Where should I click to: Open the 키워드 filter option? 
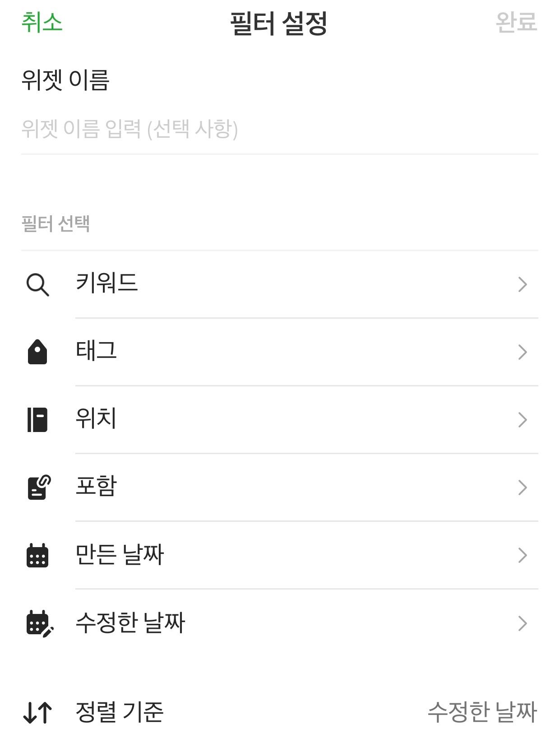106,283
